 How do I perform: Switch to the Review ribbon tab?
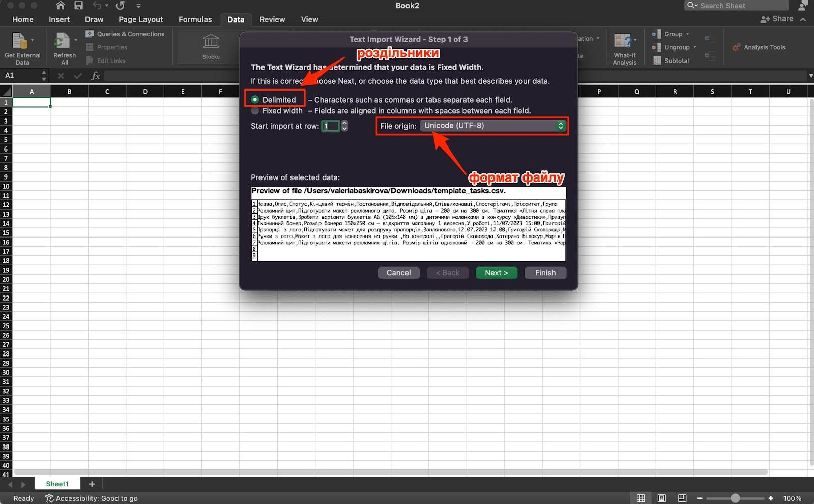pyautogui.click(x=272, y=19)
